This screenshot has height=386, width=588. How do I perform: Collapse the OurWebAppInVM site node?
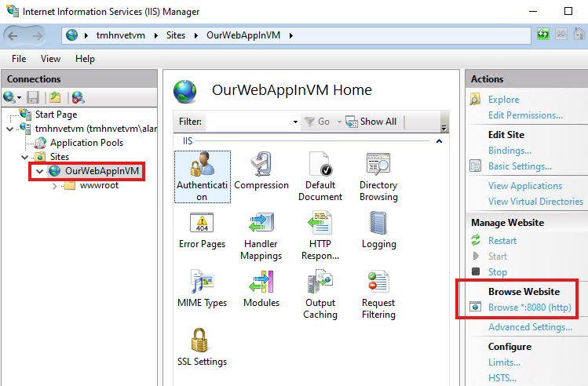[x=39, y=172]
